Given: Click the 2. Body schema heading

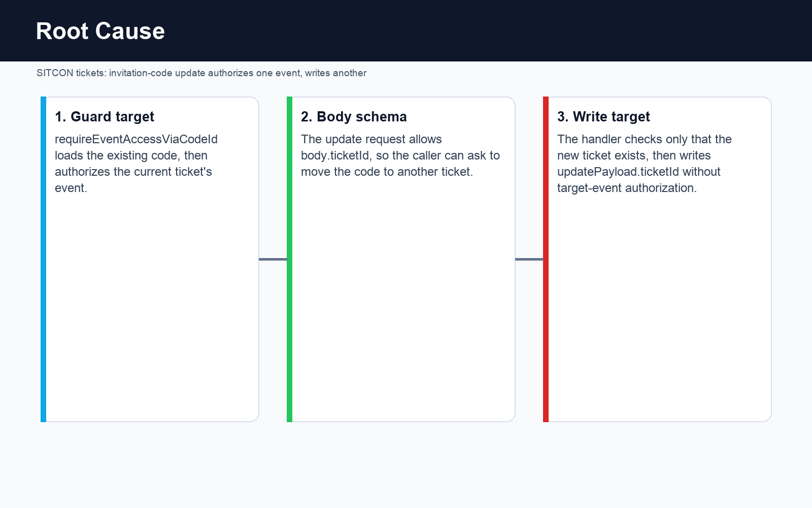Looking at the screenshot, I should (354, 117).
